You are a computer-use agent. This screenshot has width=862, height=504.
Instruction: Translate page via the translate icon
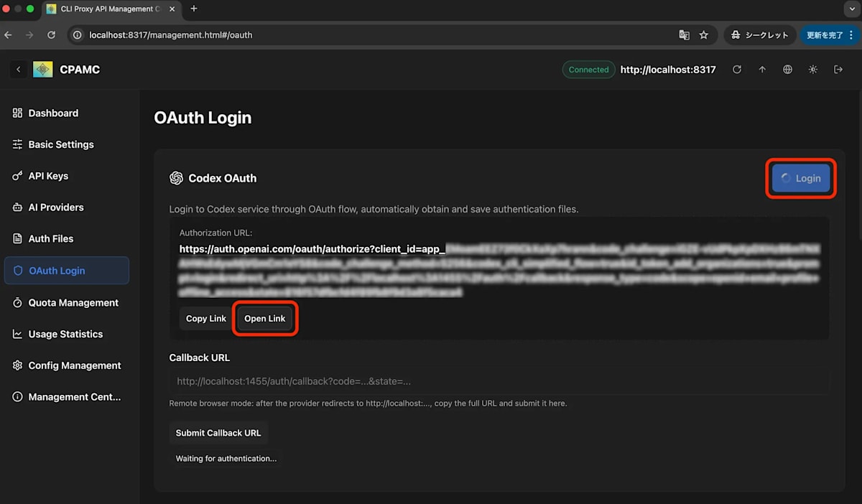684,34
